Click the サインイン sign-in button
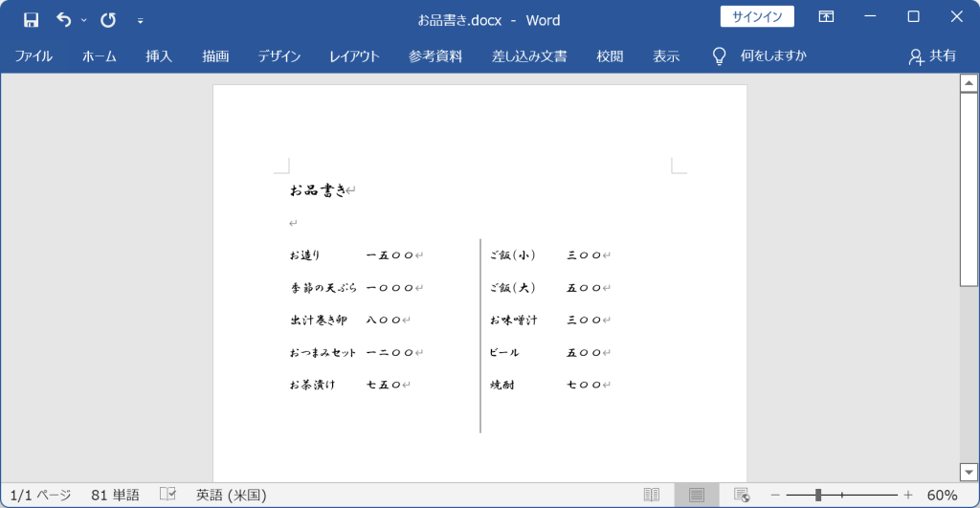Screen dimensions: 980x508 pyautogui.click(x=757, y=17)
